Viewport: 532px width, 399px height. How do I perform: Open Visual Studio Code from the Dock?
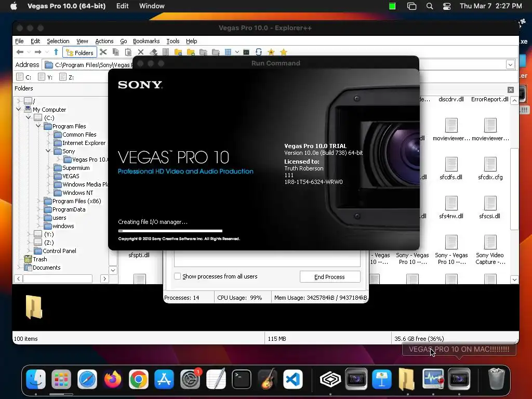click(293, 379)
